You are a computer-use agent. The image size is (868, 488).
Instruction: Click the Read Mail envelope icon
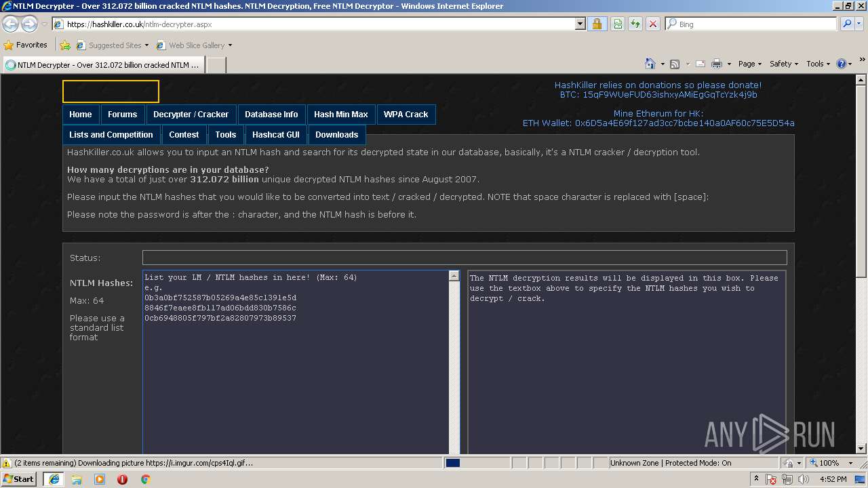(700, 64)
